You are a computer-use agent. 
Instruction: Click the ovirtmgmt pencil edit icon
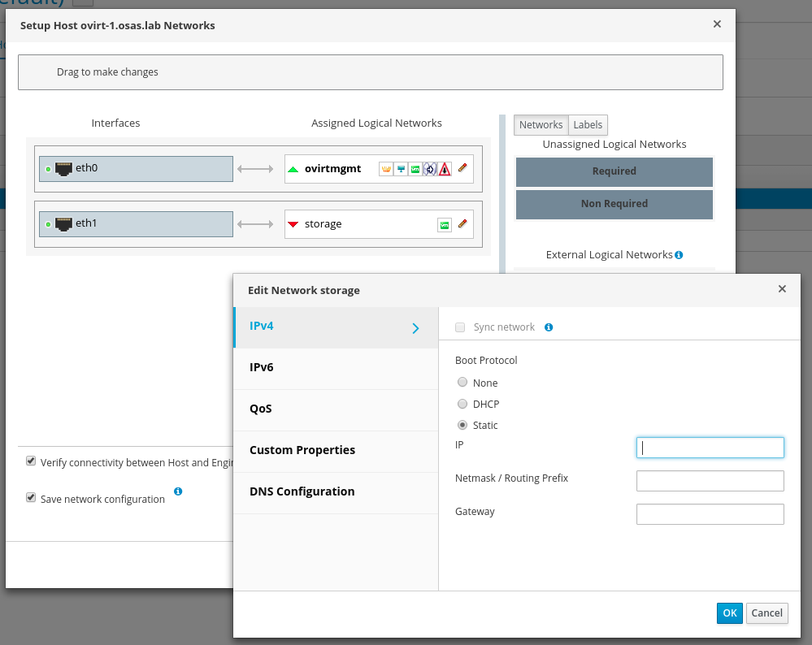[x=462, y=168]
